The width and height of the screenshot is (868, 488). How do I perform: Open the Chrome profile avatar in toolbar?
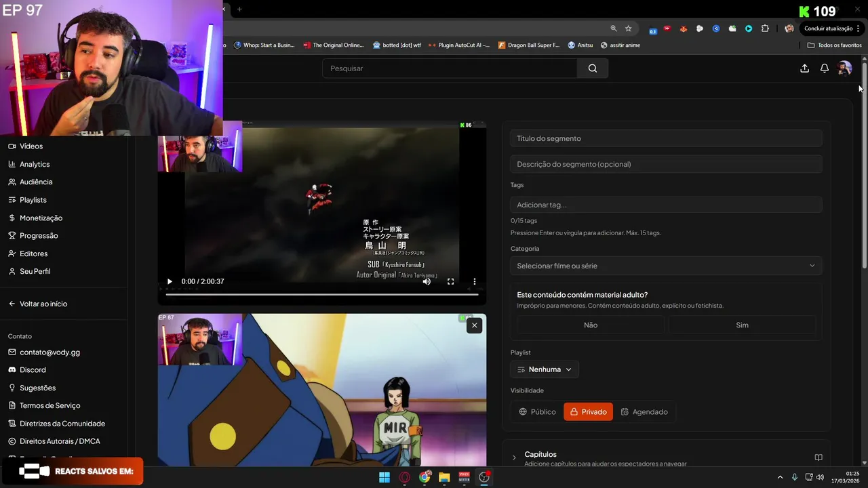(x=789, y=28)
